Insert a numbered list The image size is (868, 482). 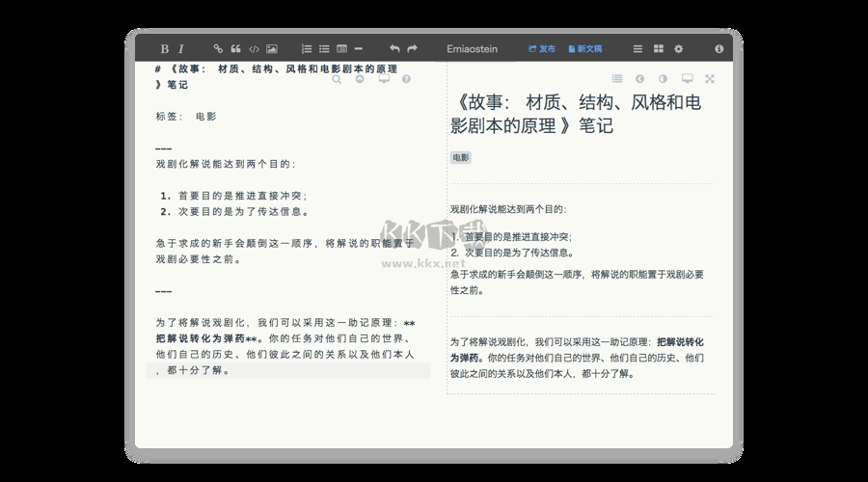(x=307, y=48)
